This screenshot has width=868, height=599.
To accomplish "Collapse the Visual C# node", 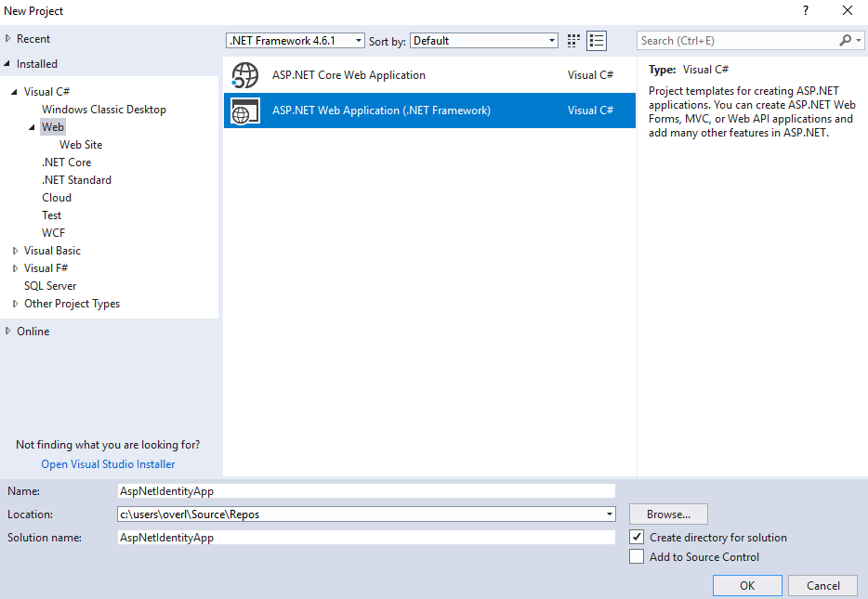I will coord(14,92).
